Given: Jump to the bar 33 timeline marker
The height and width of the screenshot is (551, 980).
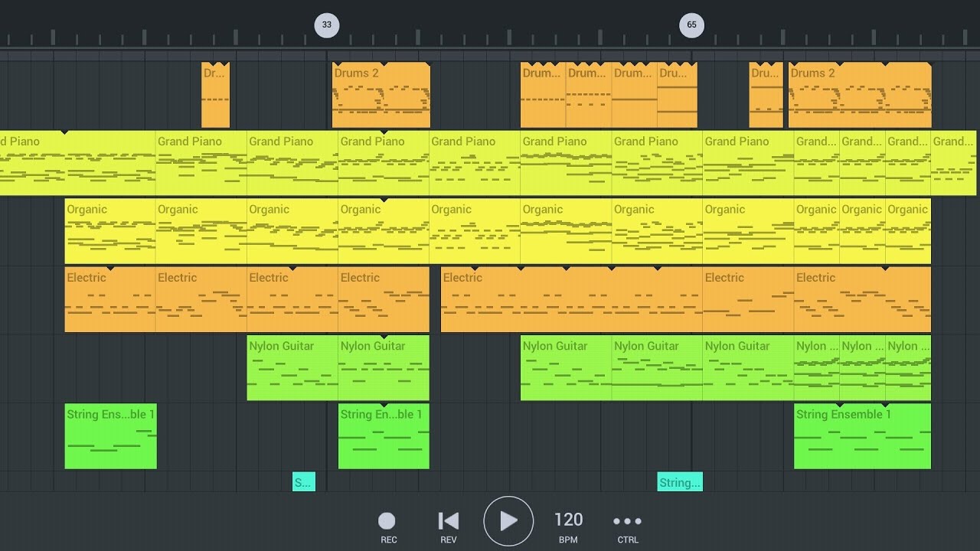Looking at the screenshot, I should pos(326,24).
